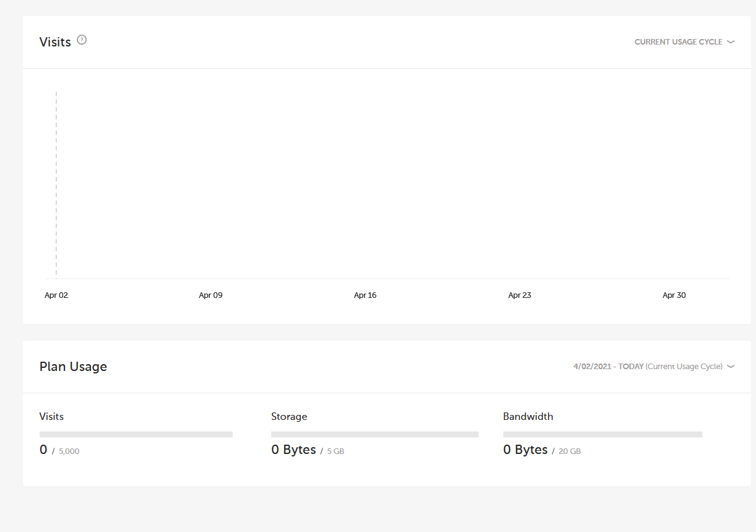The height and width of the screenshot is (532, 756).
Task: Select the Apr 09 axis label
Action: click(x=211, y=295)
